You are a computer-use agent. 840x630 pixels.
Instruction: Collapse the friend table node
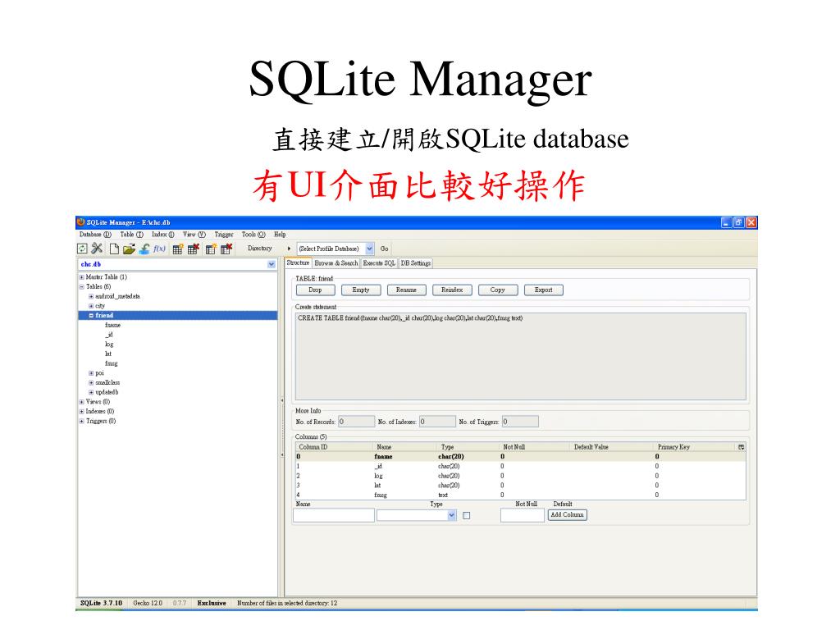point(91,316)
